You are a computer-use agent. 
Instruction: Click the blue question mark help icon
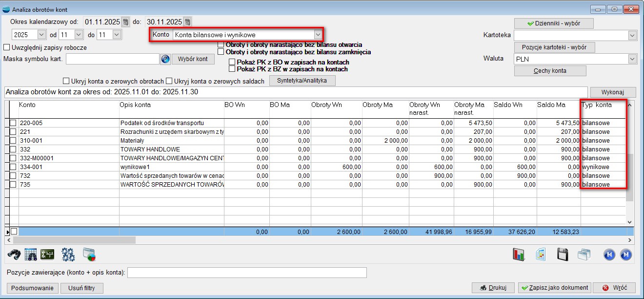[165, 59]
